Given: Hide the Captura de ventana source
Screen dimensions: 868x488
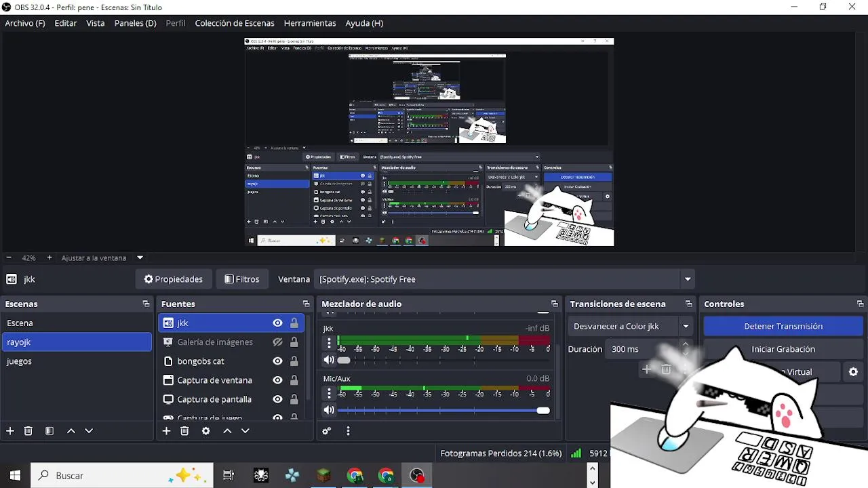Looking at the screenshot, I should [277, 380].
